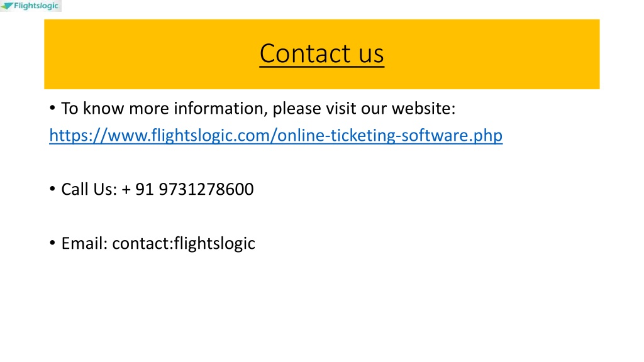
Task: Open the flightslogic online-ticketing-software link
Action: 275,136
